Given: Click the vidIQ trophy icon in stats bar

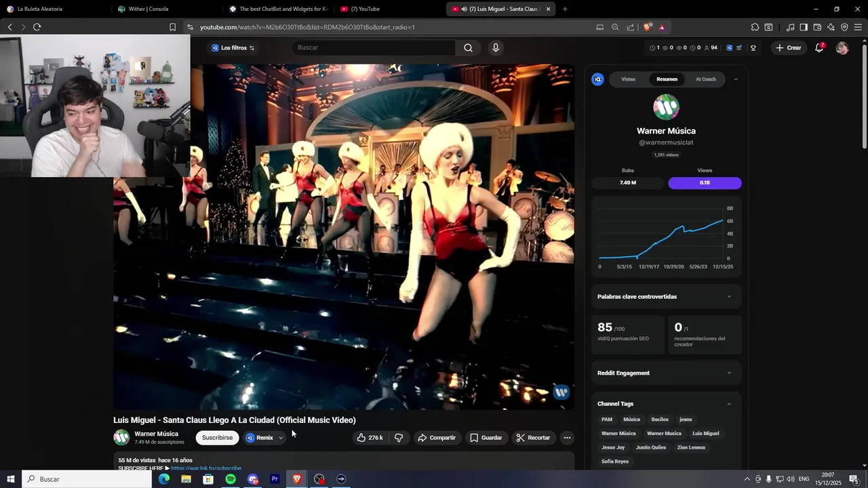Looking at the screenshot, I should [753, 47].
